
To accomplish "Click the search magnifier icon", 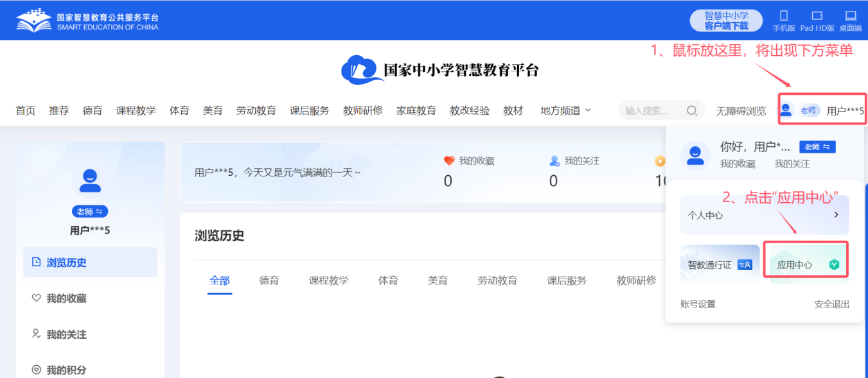I will (691, 110).
